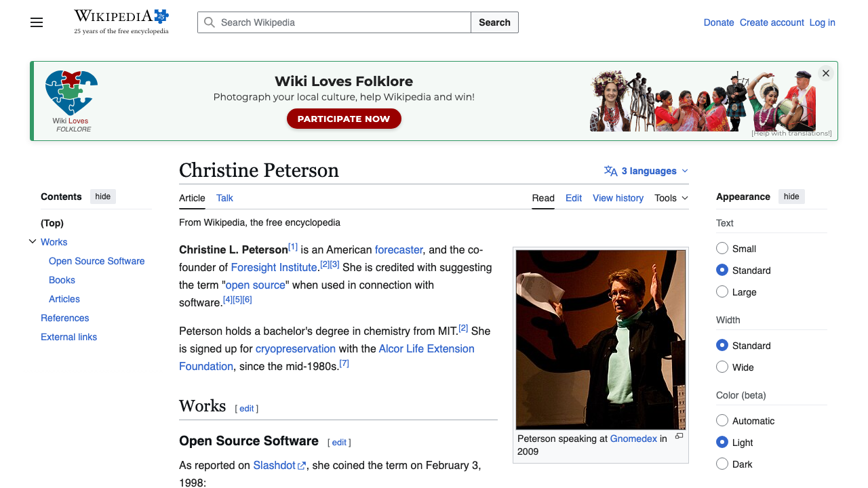The image size is (868, 488).
Task: Click the Donate link
Action: [719, 22]
